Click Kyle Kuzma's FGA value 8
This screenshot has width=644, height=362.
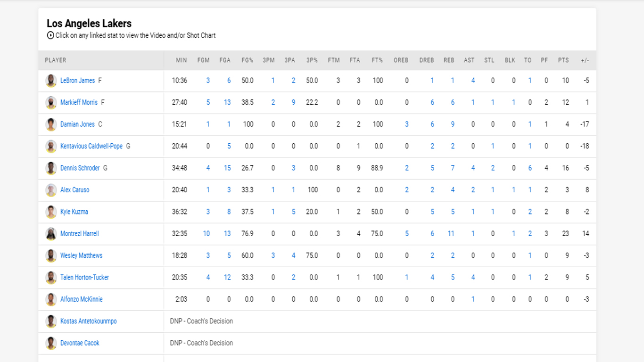click(x=229, y=212)
